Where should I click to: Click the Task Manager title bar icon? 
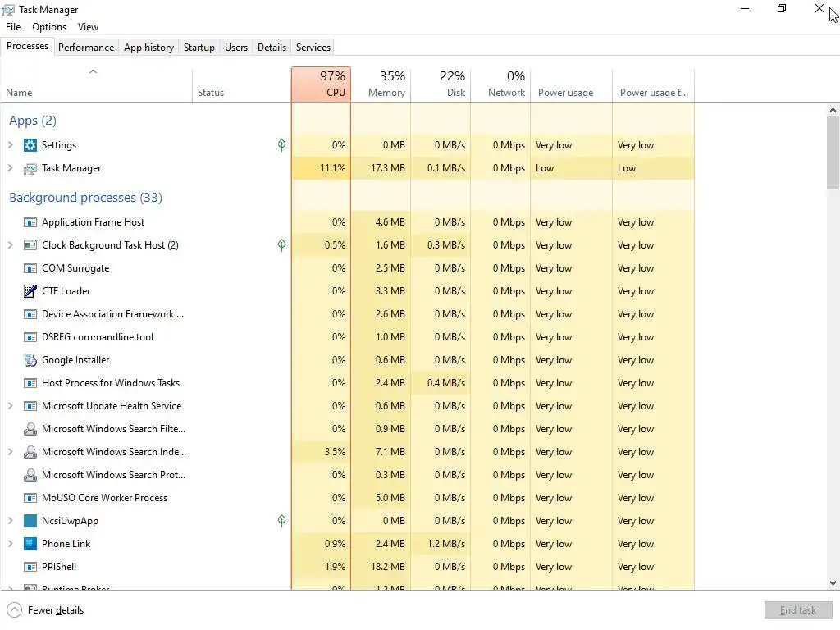pyautogui.click(x=8, y=10)
